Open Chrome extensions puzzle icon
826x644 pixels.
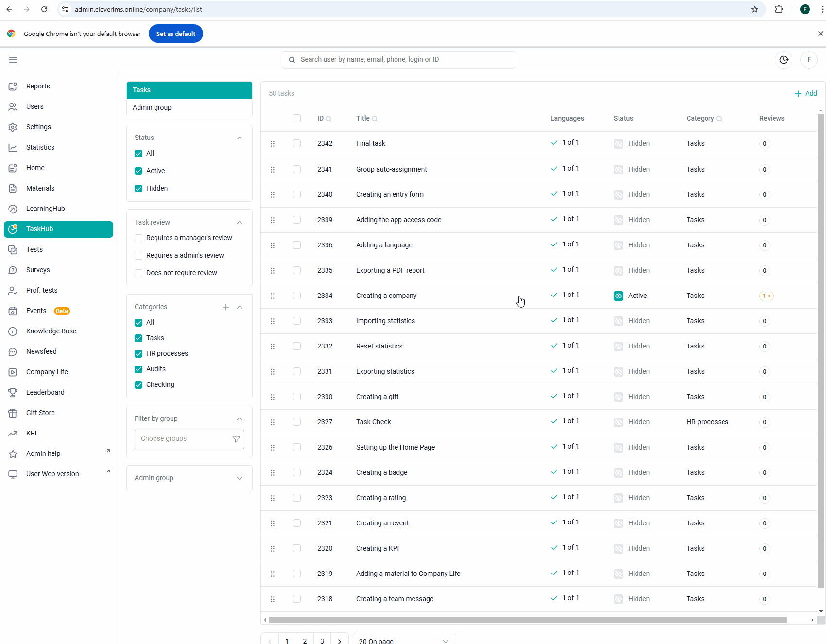(x=779, y=9)
